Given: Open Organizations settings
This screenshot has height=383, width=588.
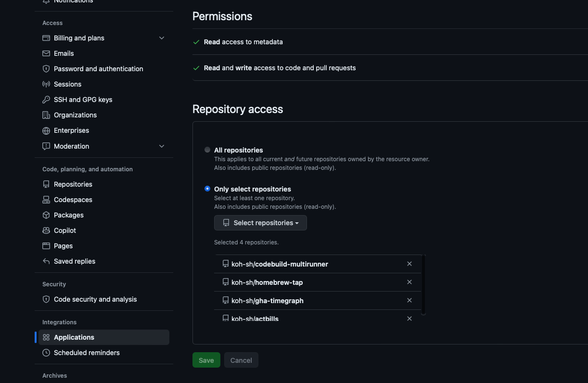Looking at the screenshot, I should tap(75, 115).
